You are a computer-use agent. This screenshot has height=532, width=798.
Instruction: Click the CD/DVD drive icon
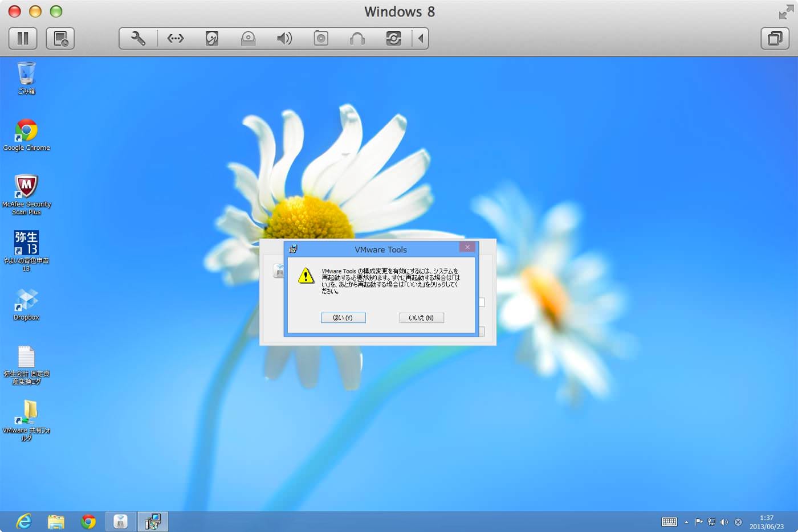[x=248, y=39]
